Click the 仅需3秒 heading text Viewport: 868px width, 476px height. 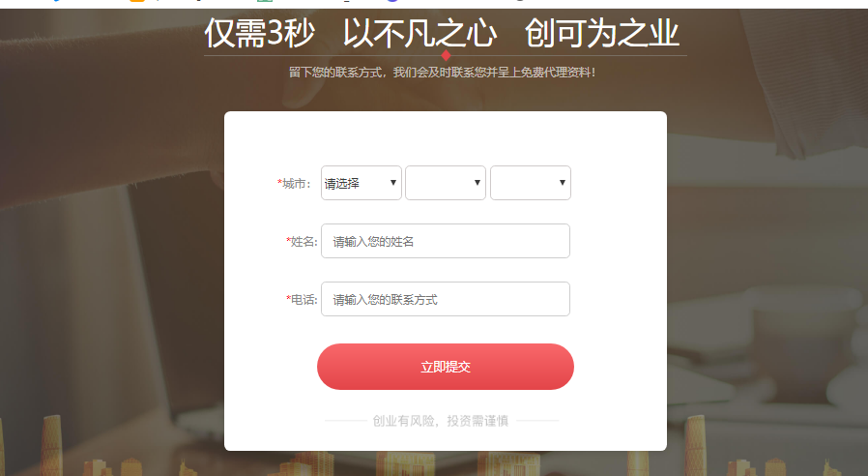click(260, 33)
